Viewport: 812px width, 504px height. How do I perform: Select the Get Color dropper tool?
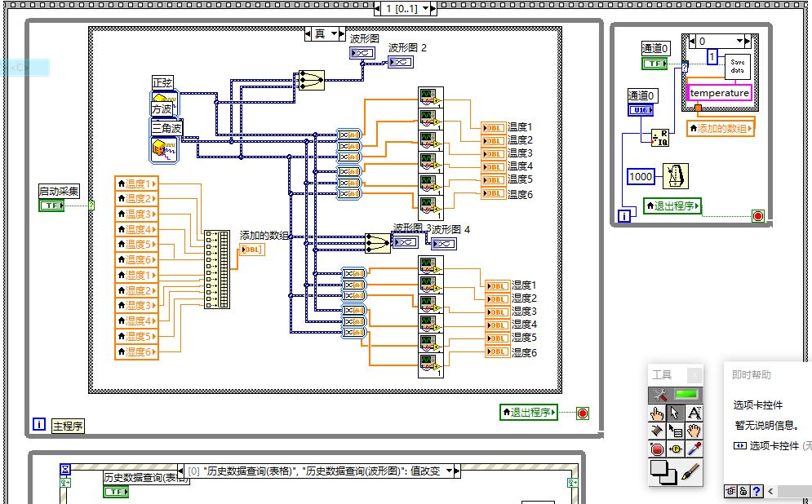tap(694, 449)
